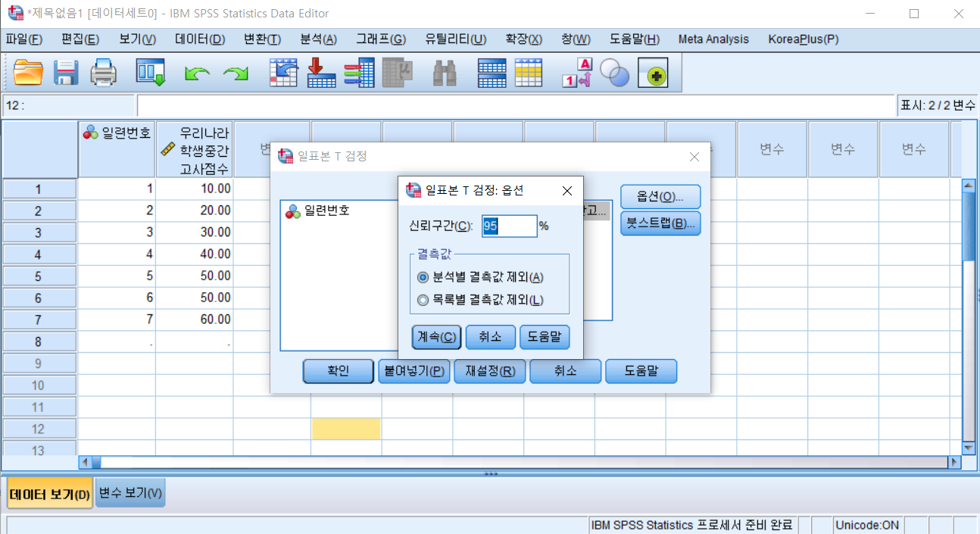Click the 신뢰구간 percentage input field
Viewport: 980px width, 534px height.
click(x=509, y=226)
